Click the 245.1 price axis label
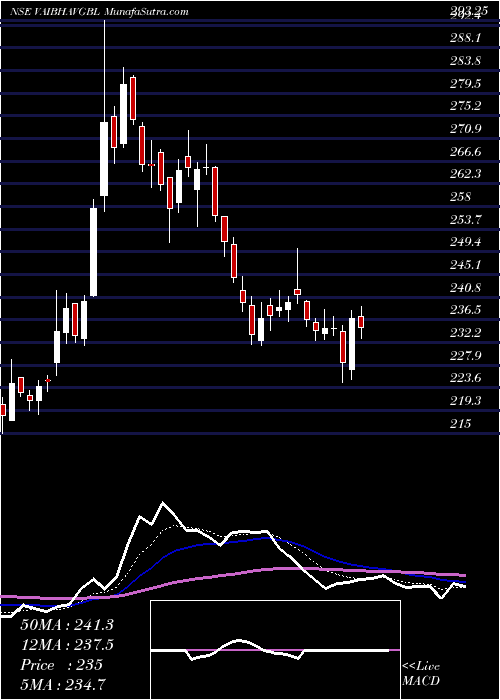 click(465, 265)
